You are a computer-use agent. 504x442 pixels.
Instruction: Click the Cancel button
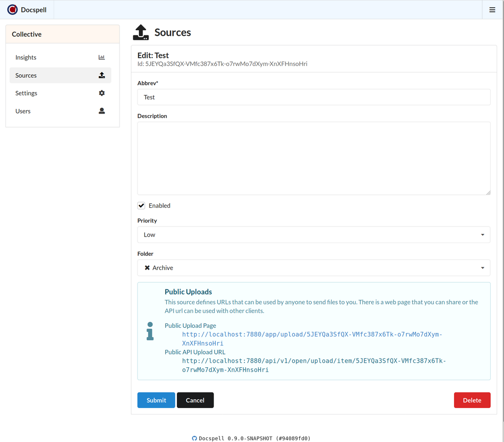[195, 400]
